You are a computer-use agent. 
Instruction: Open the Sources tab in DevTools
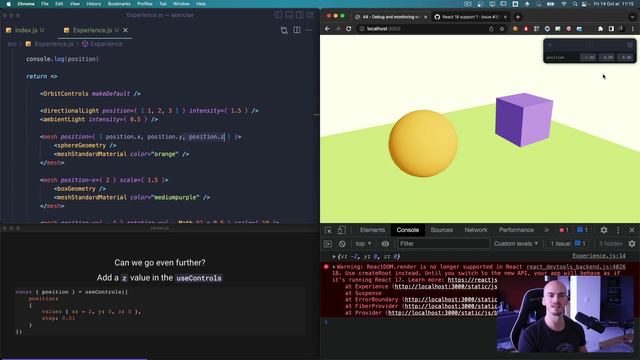441,230
